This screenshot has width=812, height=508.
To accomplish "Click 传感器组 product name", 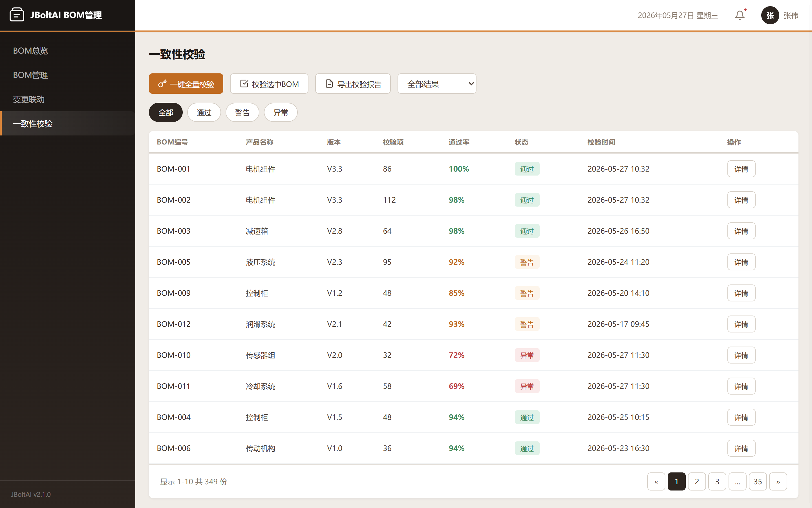I will [261, 355].
